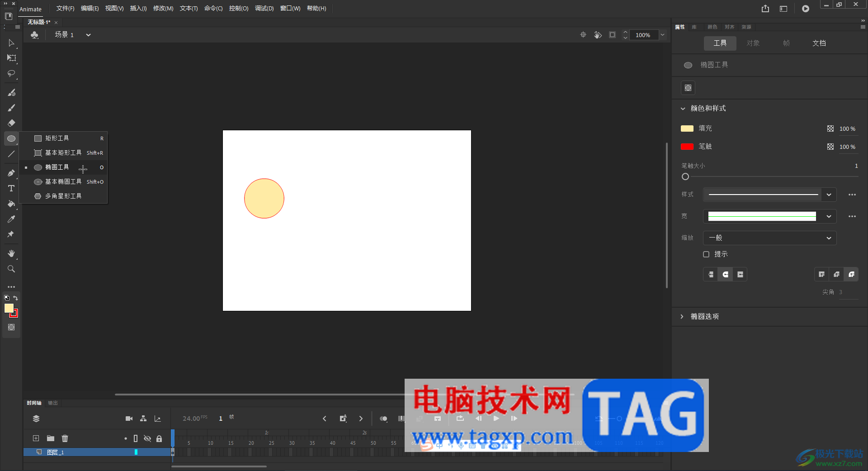Select the Hand tool

click(11, 253)
